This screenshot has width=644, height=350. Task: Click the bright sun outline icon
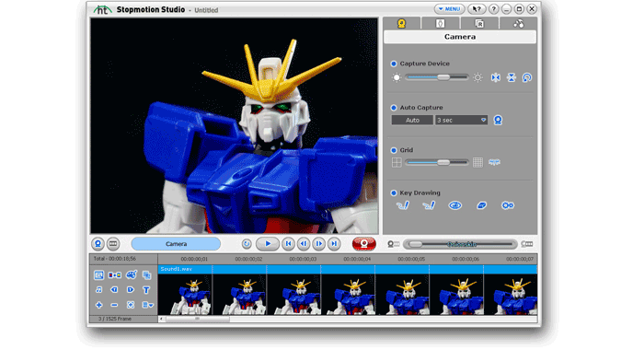pyautogui.click(x=477, y=77)
